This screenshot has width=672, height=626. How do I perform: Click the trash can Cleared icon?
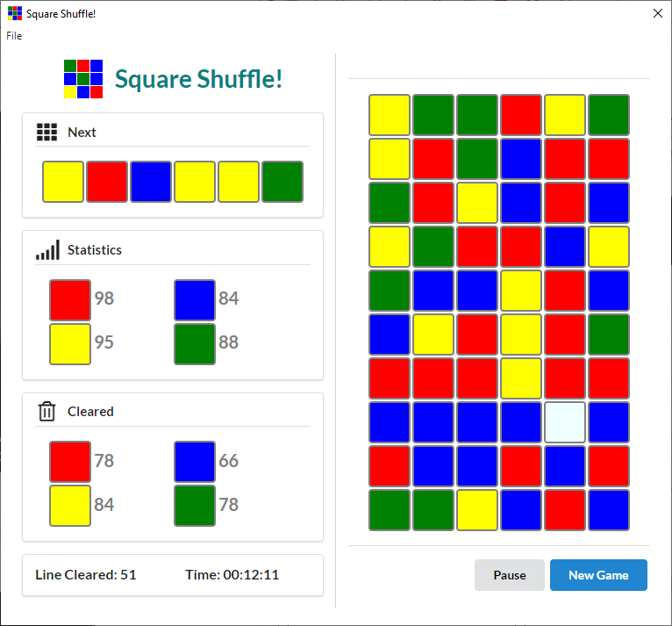pos(46,412)
